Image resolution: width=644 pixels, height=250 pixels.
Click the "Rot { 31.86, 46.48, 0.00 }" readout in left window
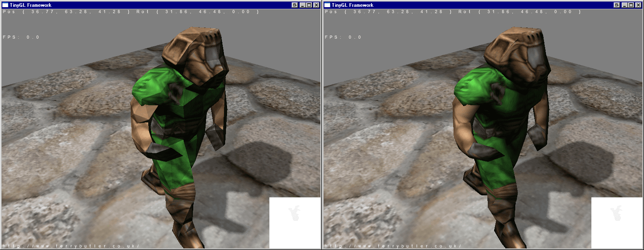click(198, 12)
